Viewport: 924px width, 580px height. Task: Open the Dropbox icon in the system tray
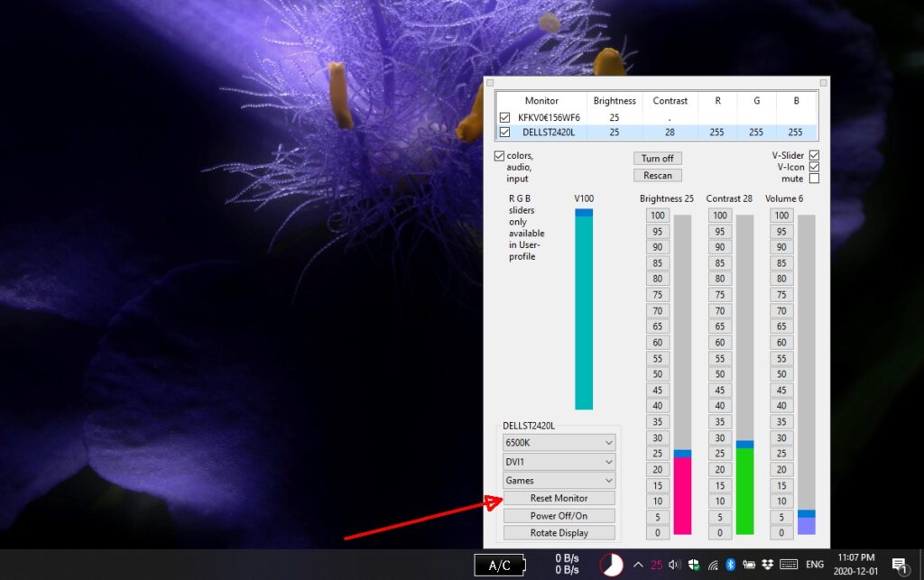767,565
